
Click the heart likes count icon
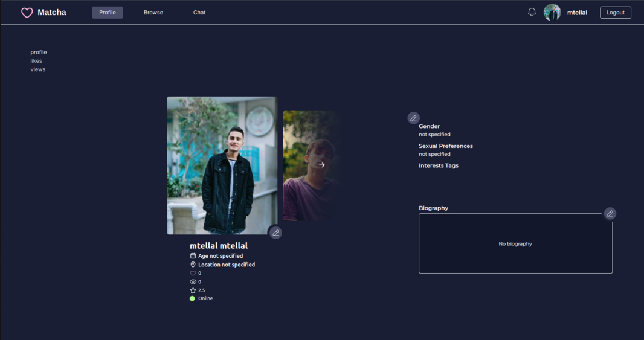click(x=193, y=274)
